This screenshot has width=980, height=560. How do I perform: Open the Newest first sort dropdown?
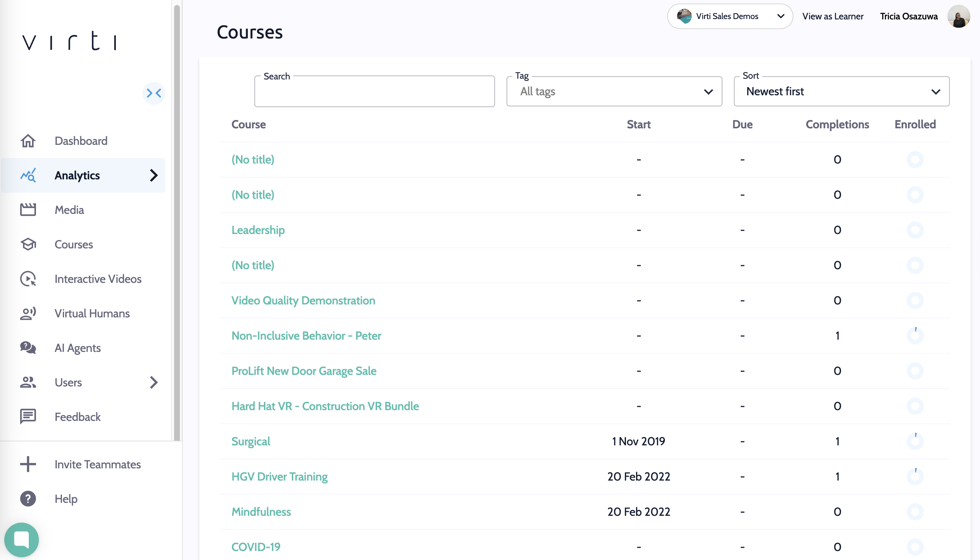[x=841, y=92]
